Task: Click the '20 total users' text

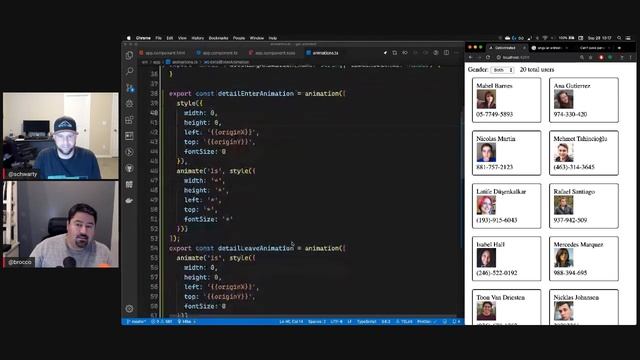Action: point(537,70)
